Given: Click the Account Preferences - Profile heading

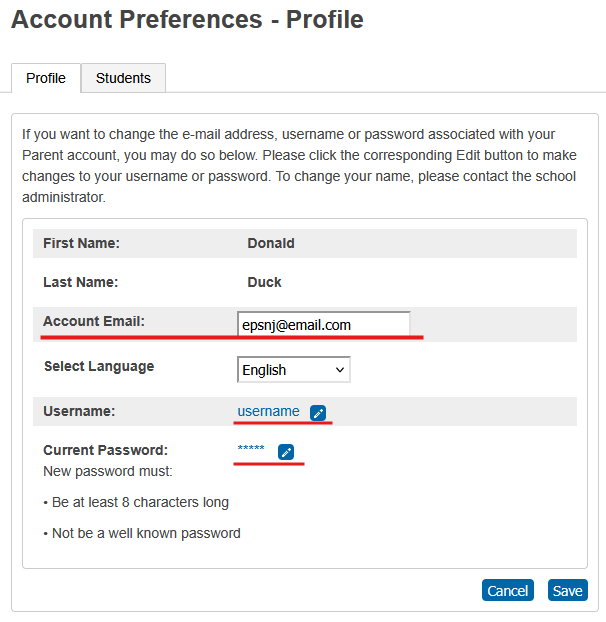Looking at the screenshot, I should point(187,19).
